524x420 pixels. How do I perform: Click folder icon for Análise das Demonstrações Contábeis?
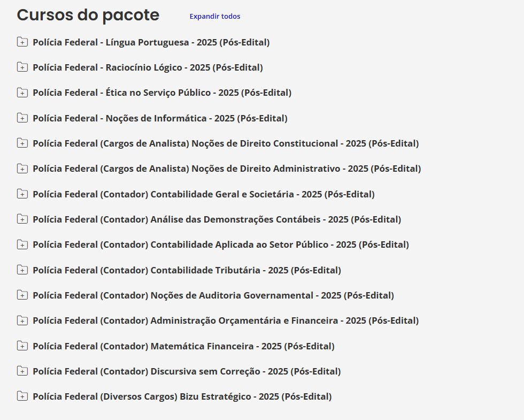(x=22, y=219)
